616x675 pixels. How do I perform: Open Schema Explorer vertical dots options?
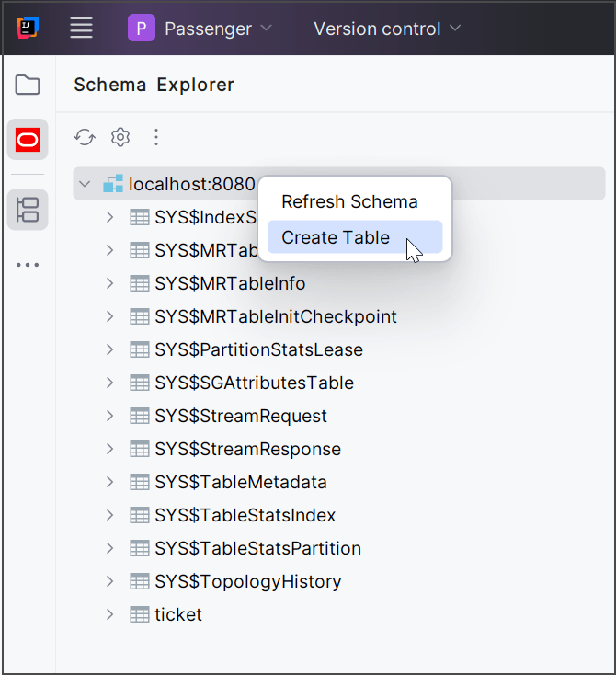[x=156, y=137]
